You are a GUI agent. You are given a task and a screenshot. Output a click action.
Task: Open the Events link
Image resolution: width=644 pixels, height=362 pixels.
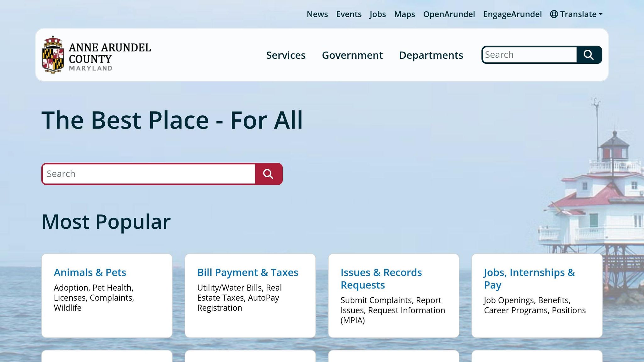[349, 14]
